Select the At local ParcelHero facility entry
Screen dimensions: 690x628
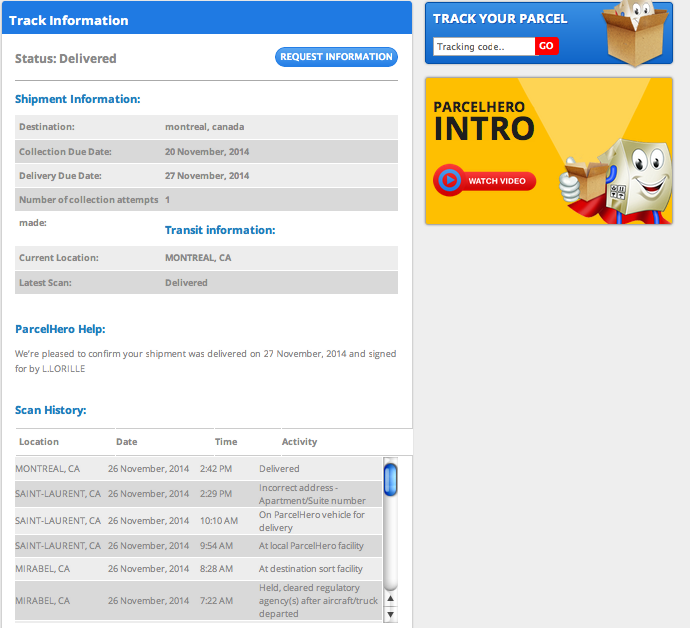[x=311, y=546]
